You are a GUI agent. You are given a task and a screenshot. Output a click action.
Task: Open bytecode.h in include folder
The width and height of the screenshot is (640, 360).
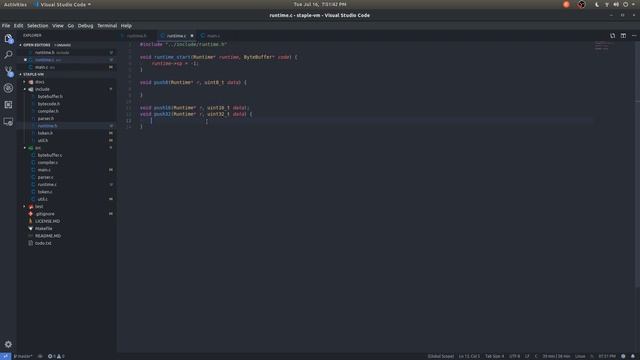pos(49,104)
